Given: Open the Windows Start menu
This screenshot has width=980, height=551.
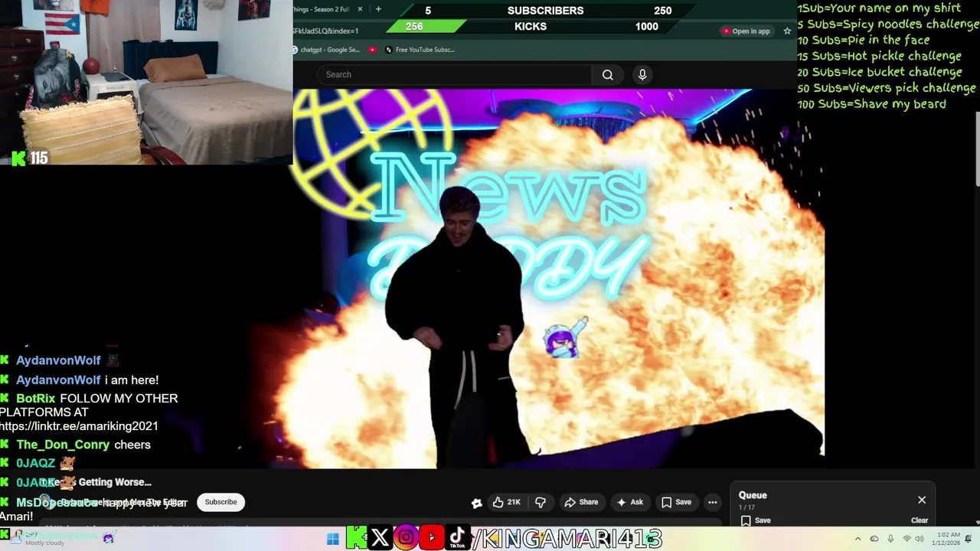Looking at the screenshot, I should [332, 539].
